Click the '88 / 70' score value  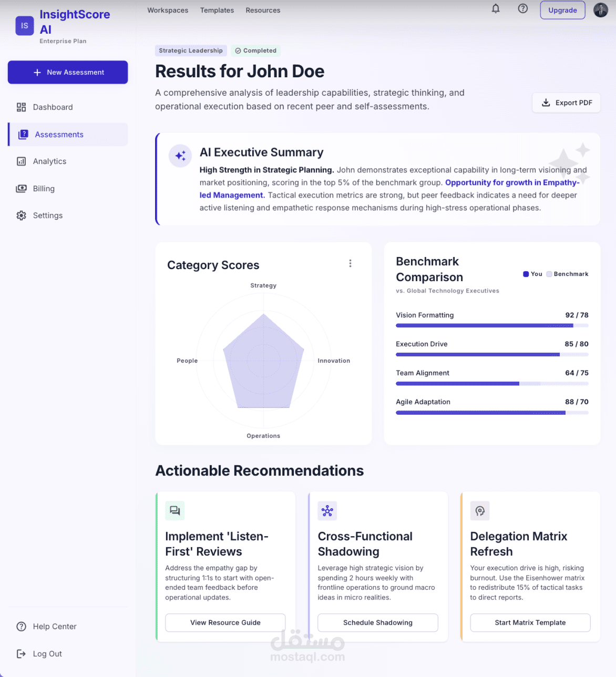[577, 402]
